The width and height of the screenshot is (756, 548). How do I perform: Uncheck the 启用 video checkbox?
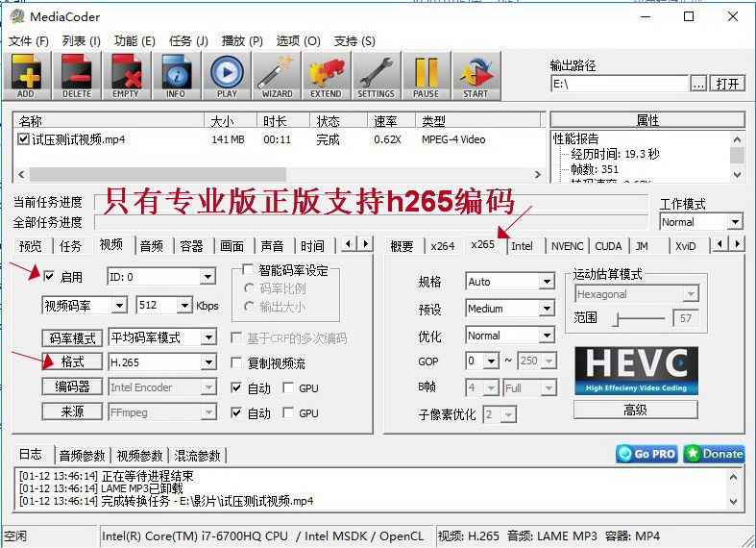(49, 277)
